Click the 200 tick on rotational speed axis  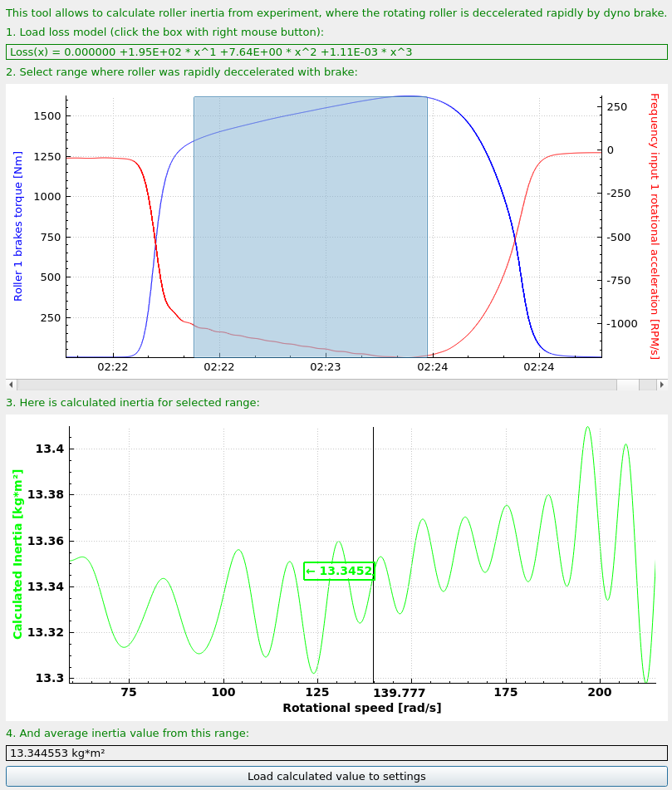point(600,692)
